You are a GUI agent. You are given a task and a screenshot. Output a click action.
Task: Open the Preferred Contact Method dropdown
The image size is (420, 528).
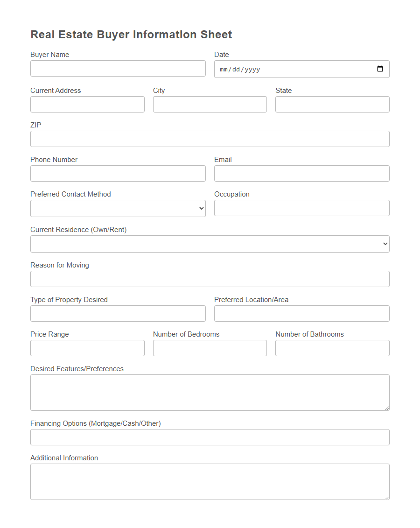pyautogui.click(x=118, y=208)
